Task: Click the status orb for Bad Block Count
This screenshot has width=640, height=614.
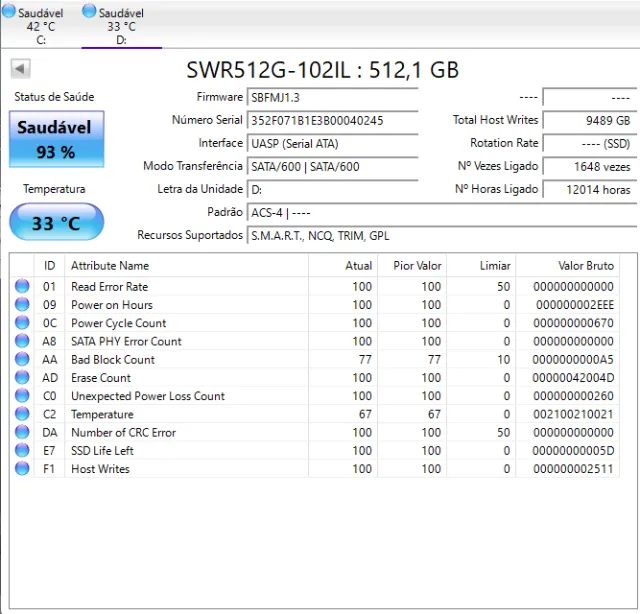Action: point(22,359)
